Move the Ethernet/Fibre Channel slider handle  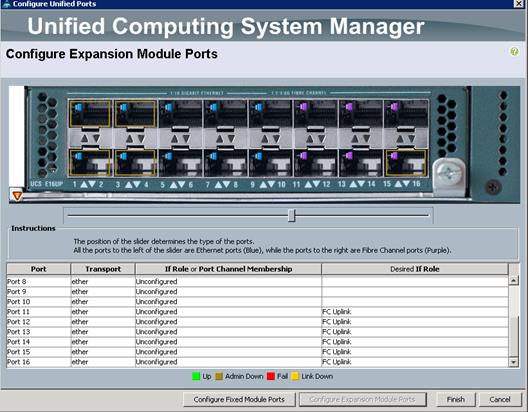coord(292,215)
